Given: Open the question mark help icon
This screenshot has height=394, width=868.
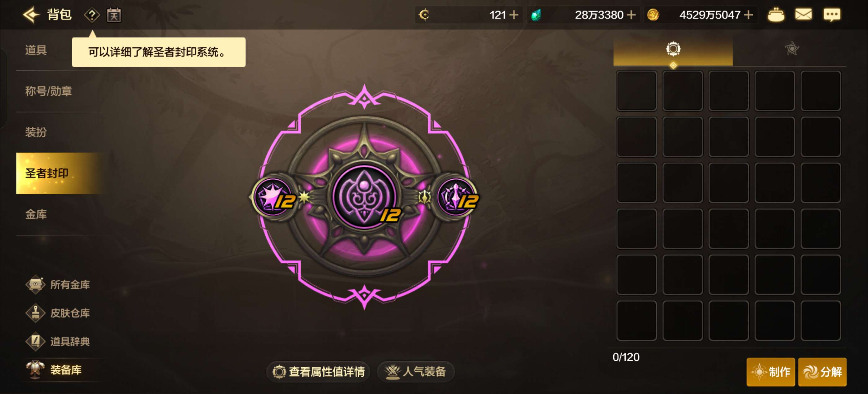Looking at the screenshot, I should tap(92, 15).
